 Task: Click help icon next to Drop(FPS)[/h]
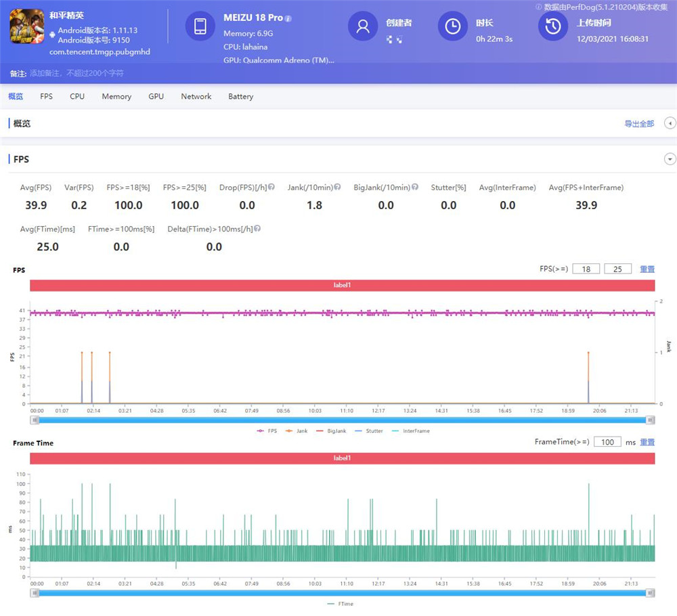[271, 187]
